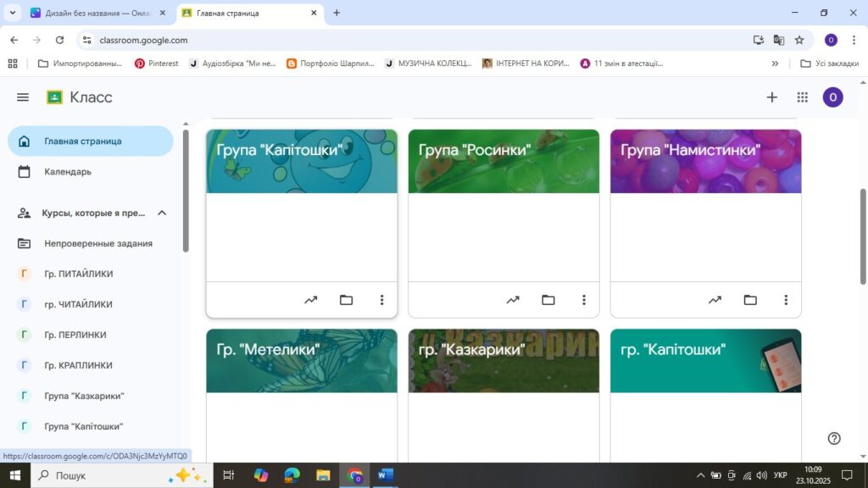Open three-dot menu on Група "Намистинки" card
Viewport: 868px width, 488px height.
[x=786, y=300]
